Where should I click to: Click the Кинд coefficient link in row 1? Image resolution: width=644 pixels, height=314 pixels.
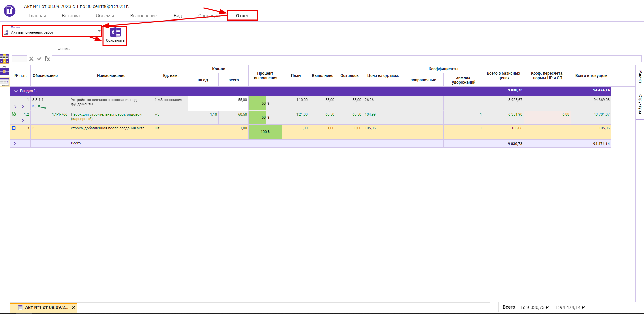point(42,107)
